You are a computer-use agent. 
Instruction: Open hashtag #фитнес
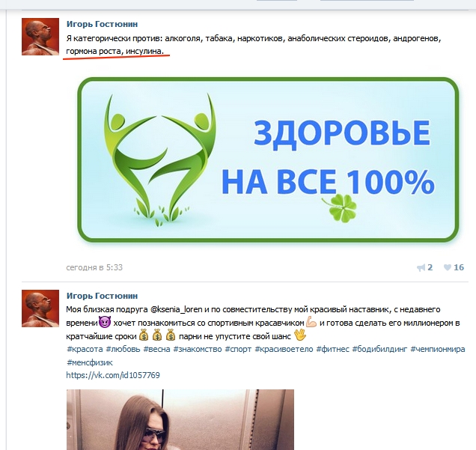333,349
